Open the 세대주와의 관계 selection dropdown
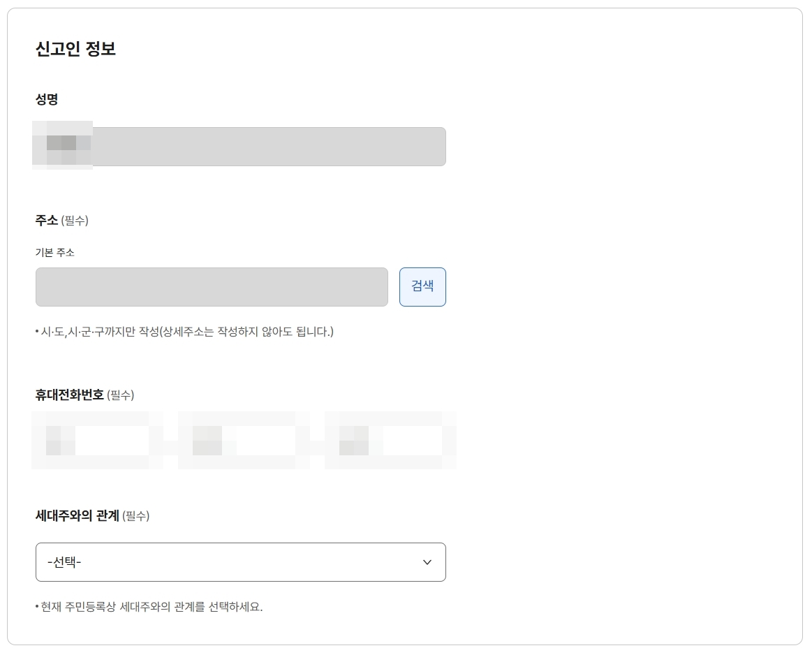 (240, 562)
